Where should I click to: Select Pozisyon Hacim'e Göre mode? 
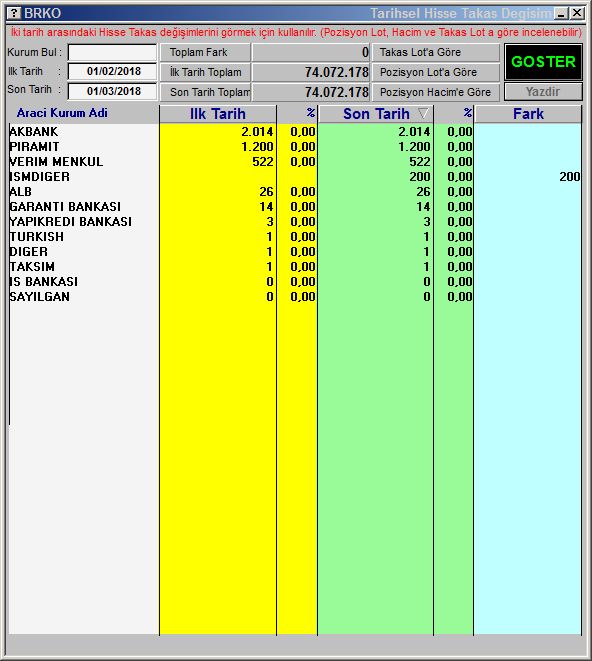pos(436,92)
